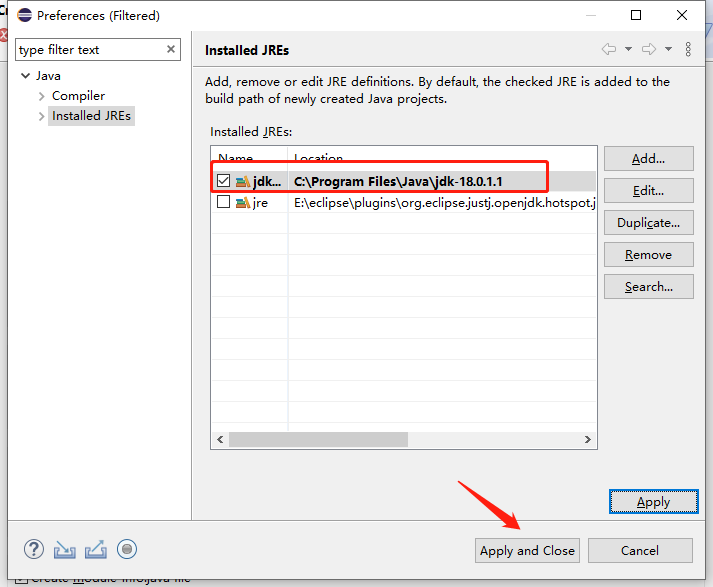Open the back history dropdown arrow
Screen dimensions: 713x587
(x=628, y=49)
